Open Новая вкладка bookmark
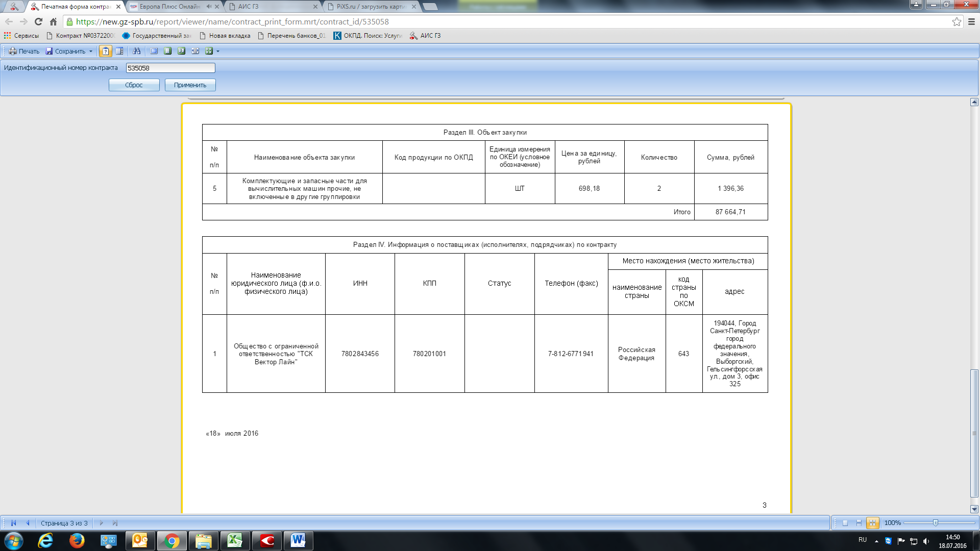The width and height of the screenshot is (980, 551). coord(225,36)
